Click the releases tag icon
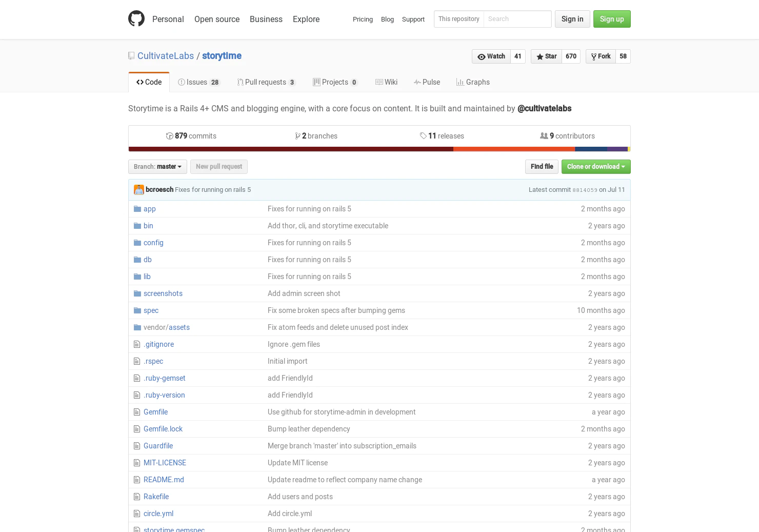This screenshot has width=759, height=532. [x=423, y=136]
